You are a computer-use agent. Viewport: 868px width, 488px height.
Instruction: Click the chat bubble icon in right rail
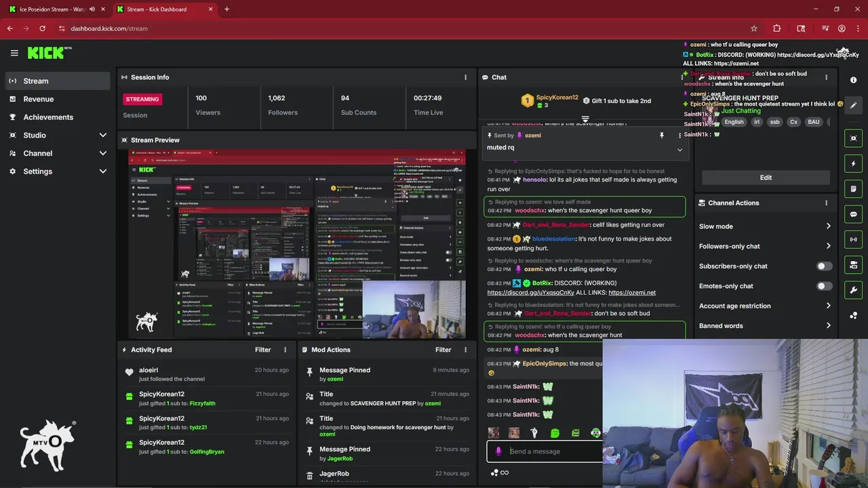click(853, 214)
